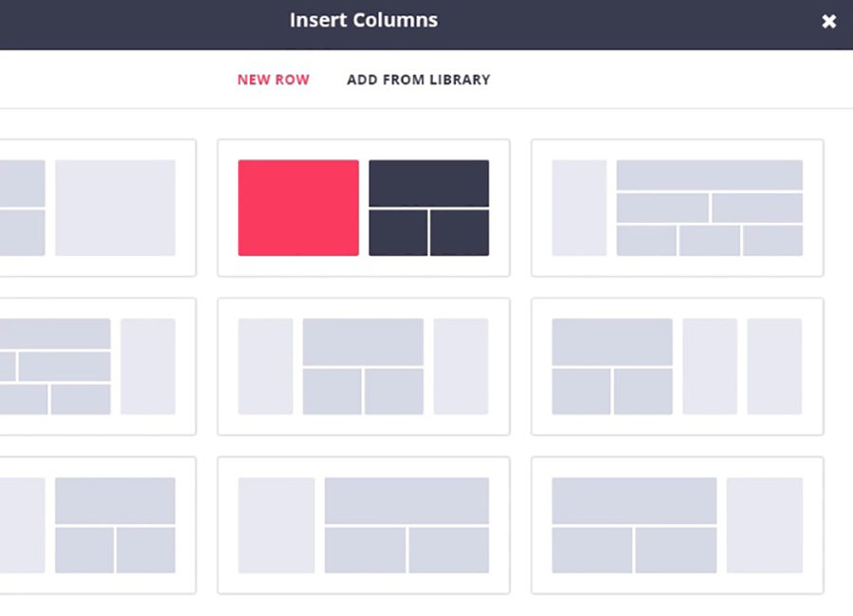853x616 pixels.
Task: Pick layout with split left and one-third right column
Action: pyautogui.click(x=677, y=525)
